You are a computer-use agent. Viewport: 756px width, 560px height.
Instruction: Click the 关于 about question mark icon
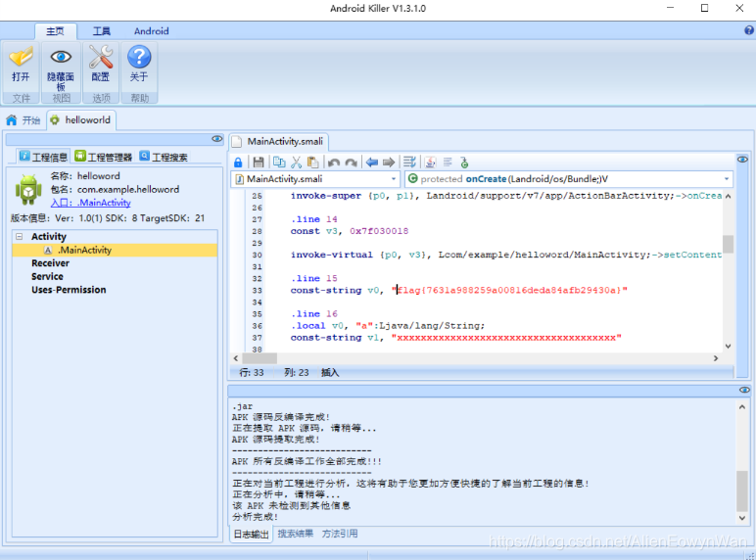(x=139, y=57)
